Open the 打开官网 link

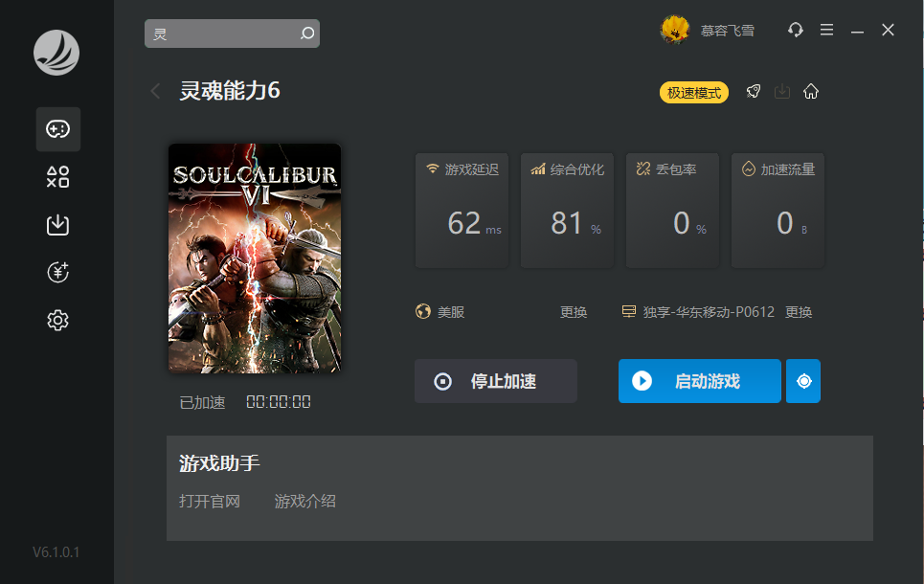pyautogui.click(x=210, y=501)
